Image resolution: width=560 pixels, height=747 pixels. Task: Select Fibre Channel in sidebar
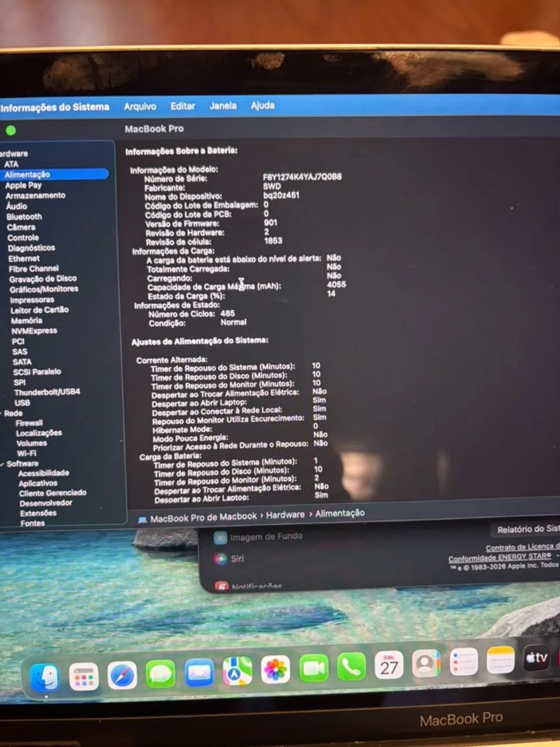(x=34, y=268)
